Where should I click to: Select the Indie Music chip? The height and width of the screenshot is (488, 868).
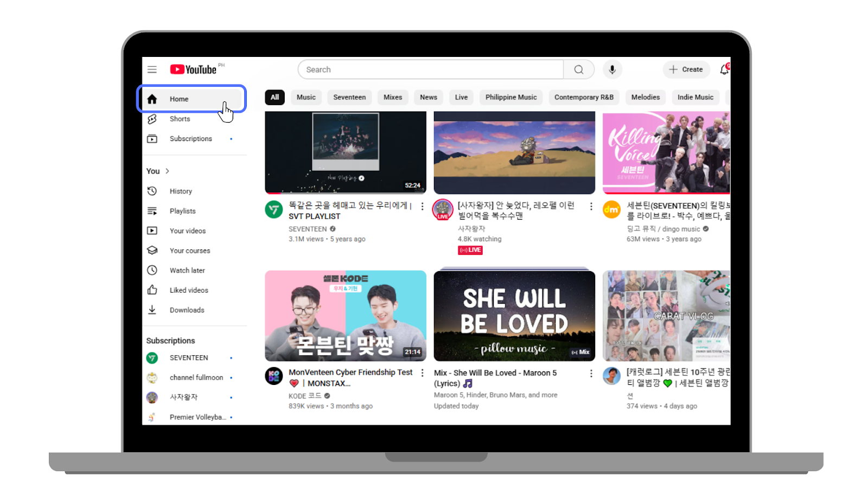(695, 97)
